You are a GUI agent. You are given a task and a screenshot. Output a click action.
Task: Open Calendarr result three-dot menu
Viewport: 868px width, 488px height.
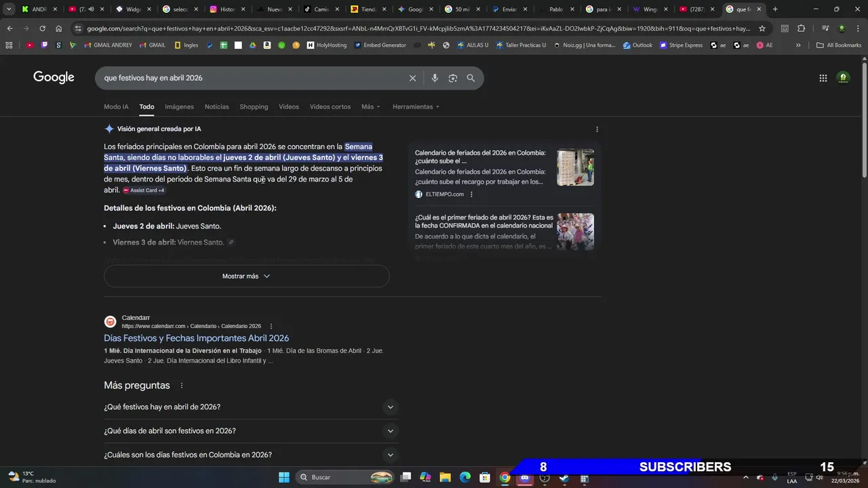point(271,326)
